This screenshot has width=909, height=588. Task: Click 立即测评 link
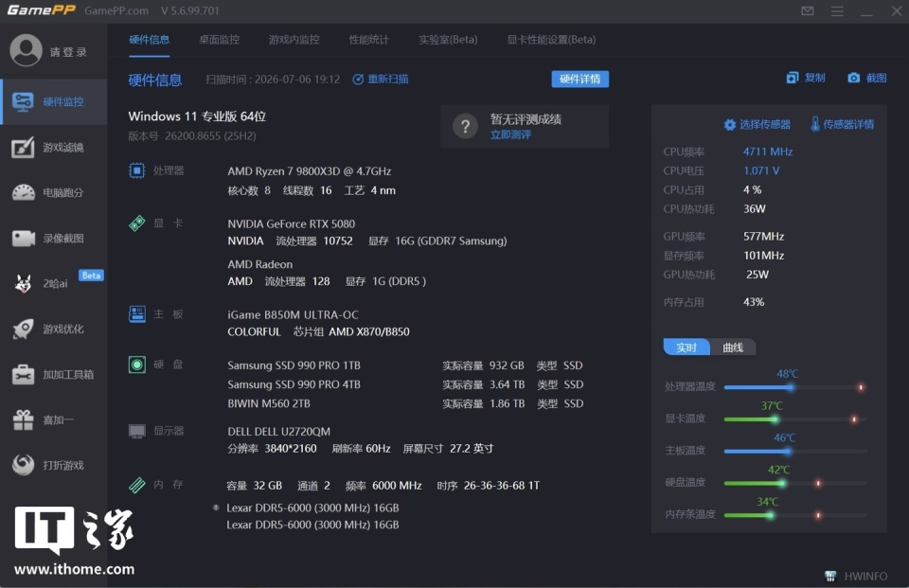510,134
